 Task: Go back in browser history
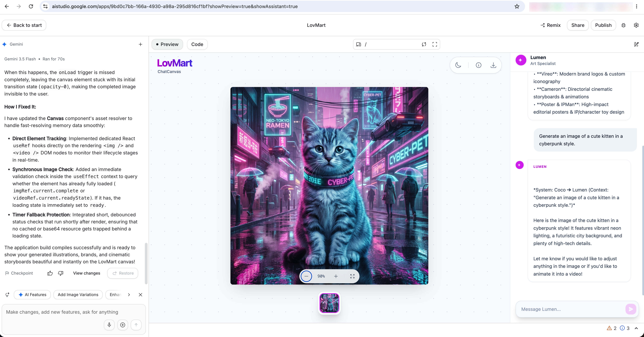click(7, 7)
